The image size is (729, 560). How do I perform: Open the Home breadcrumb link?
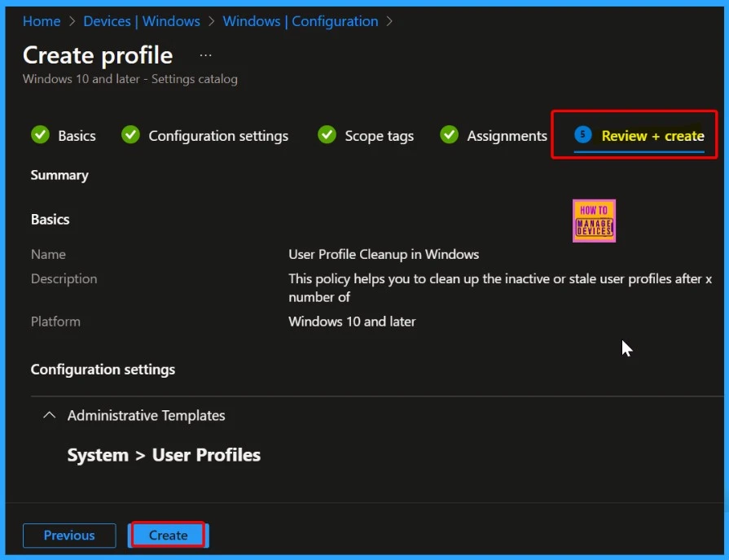(42, 21)
